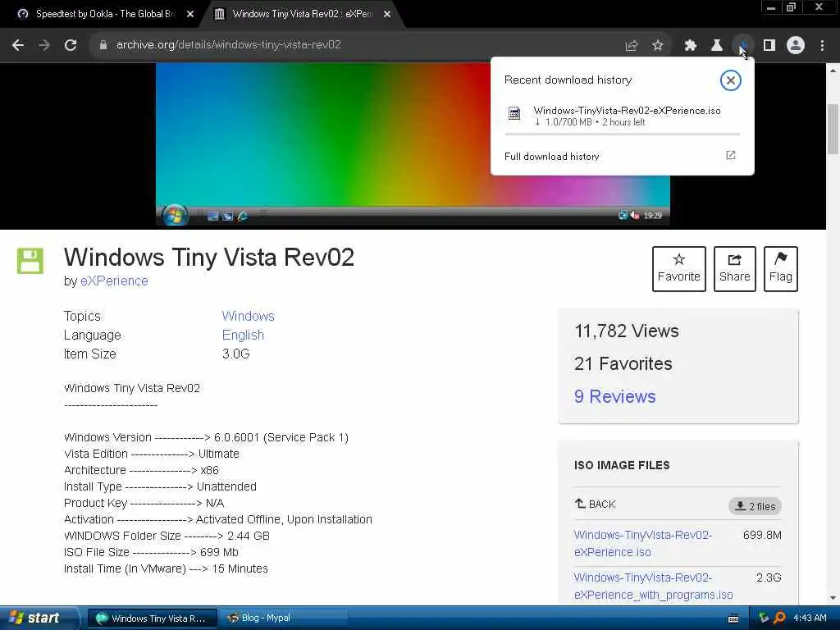Image resolution: width=840 pixels, height=630 pixels.
Task: Click the download progress bar
Action: pos(623,134)
